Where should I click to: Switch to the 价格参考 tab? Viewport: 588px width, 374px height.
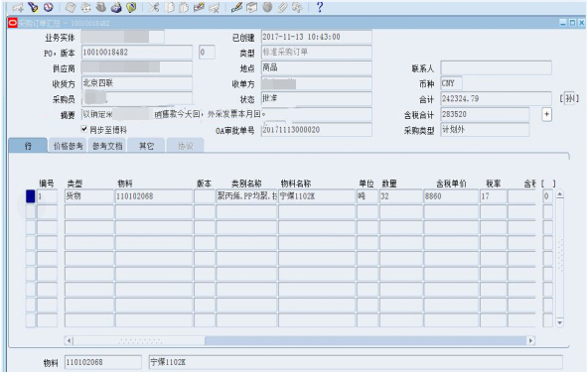coord(68,146)
